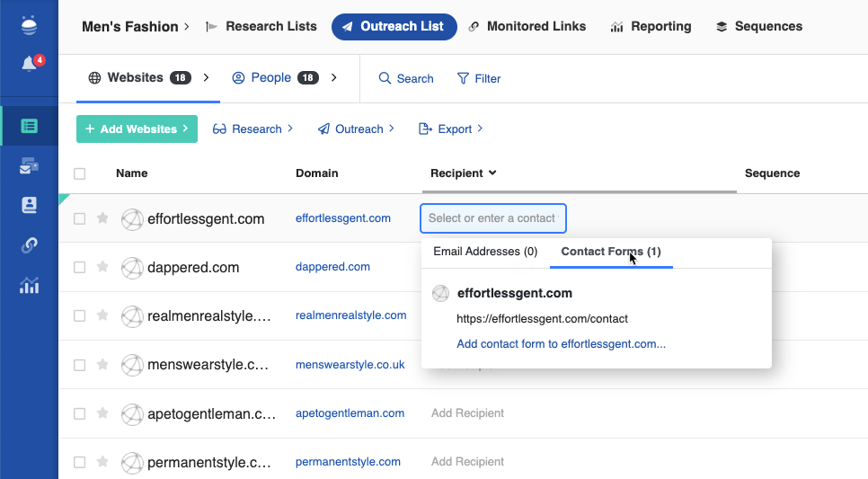Select the realmenrealstyle row checkbox

click(x=80, y=315)
